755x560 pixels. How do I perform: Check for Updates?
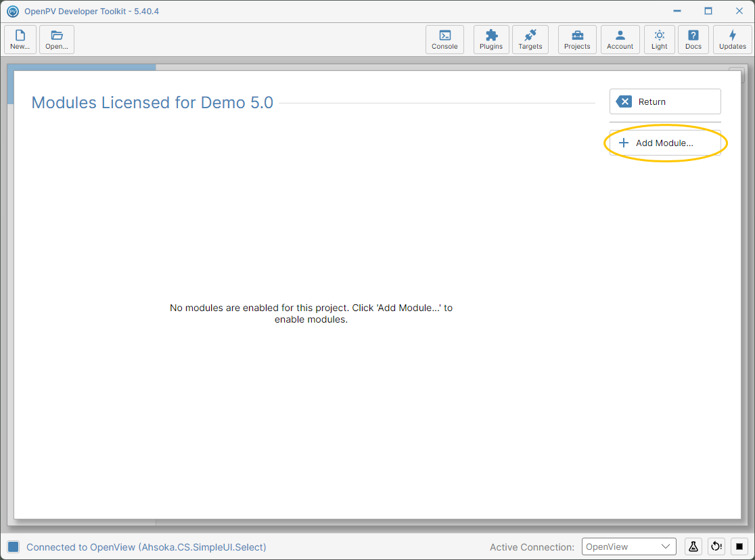pyautogui.click(x=733, y=39)
